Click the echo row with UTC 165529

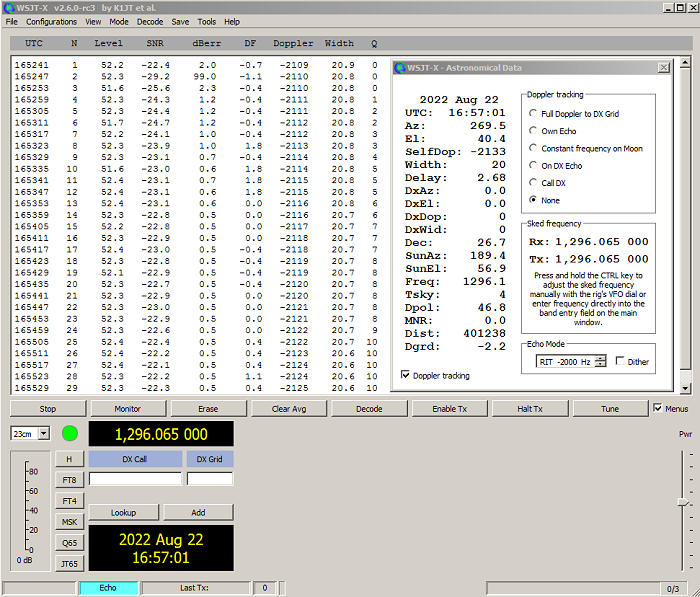coord(196,388)
